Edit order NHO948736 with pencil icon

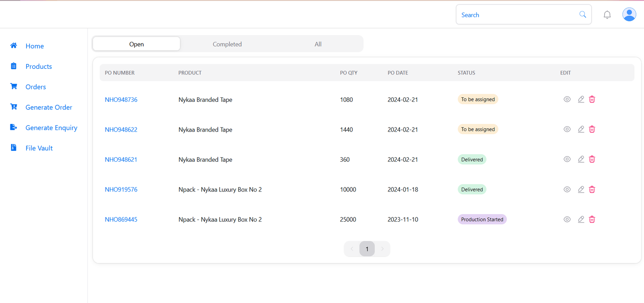click(x=581, y=99)
